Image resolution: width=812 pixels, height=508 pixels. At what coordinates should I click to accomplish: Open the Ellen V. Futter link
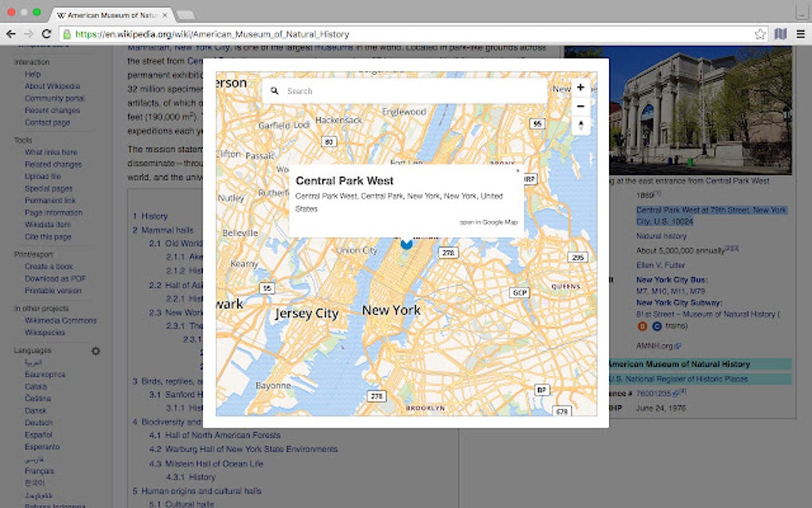660,265
